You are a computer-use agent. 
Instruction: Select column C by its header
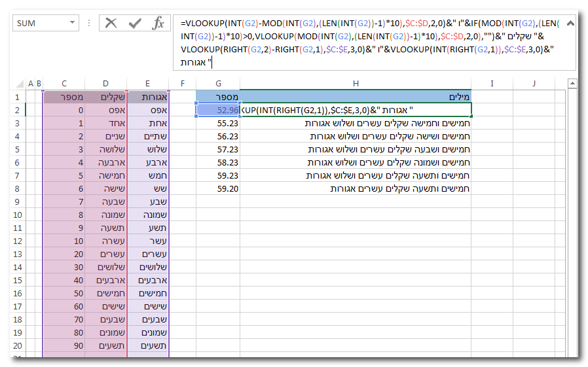coord(64,83)
